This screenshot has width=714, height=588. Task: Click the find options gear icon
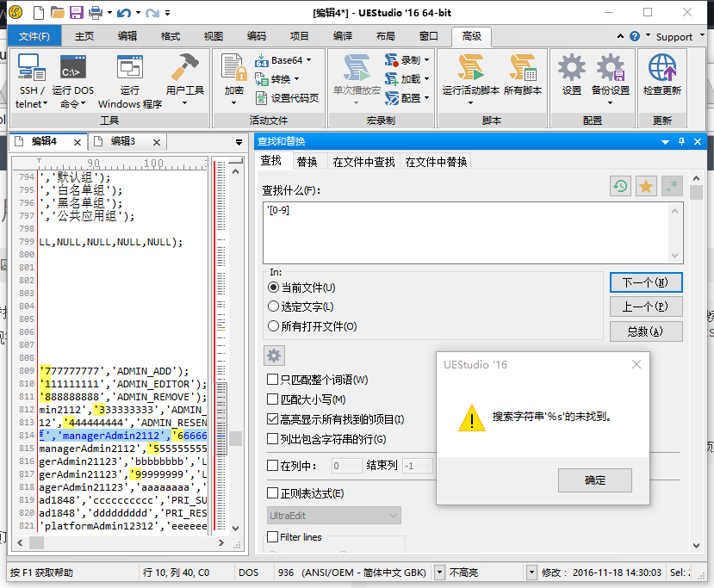pyautogui.click(x=274, y=356)
